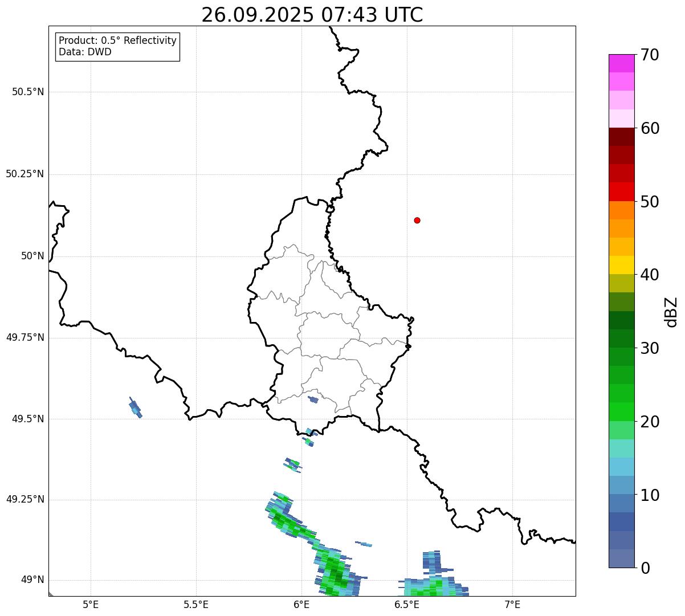Click the 49.25°N latitude label
Image resolution: width=685 pixels, height=616 pixels.
[25, 500]
